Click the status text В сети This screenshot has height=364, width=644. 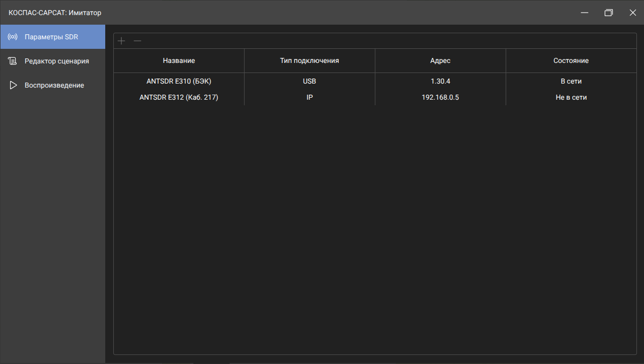point(571,81)
